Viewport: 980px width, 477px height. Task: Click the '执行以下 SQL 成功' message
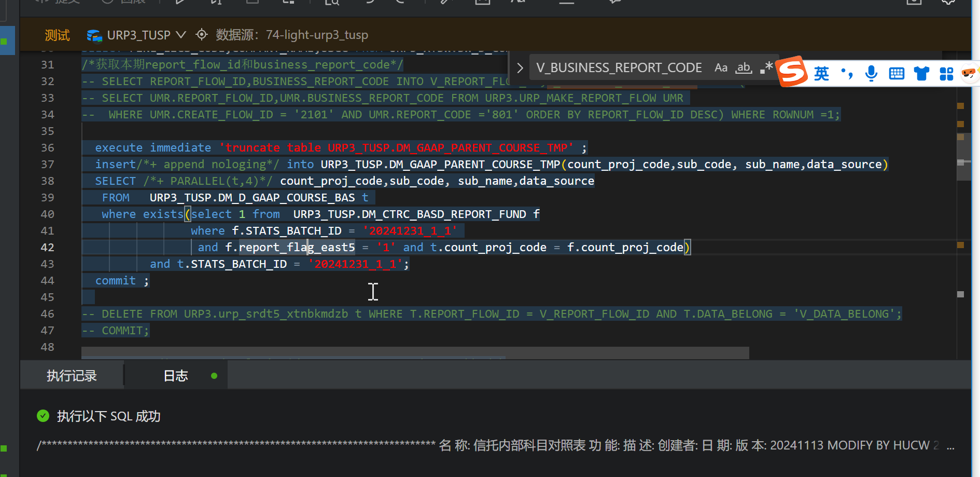point(109,416)
